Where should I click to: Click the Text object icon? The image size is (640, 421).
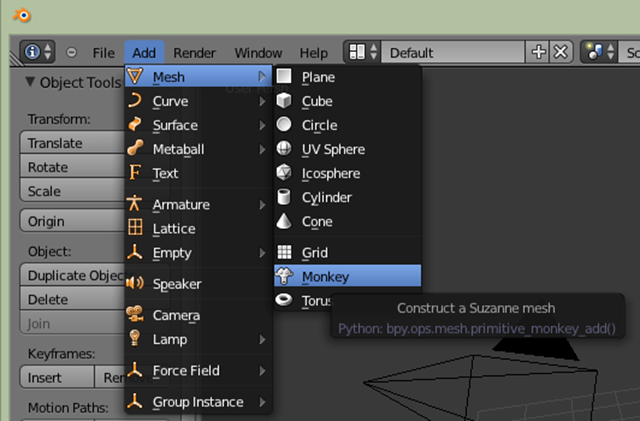click(x=135, y=173)
